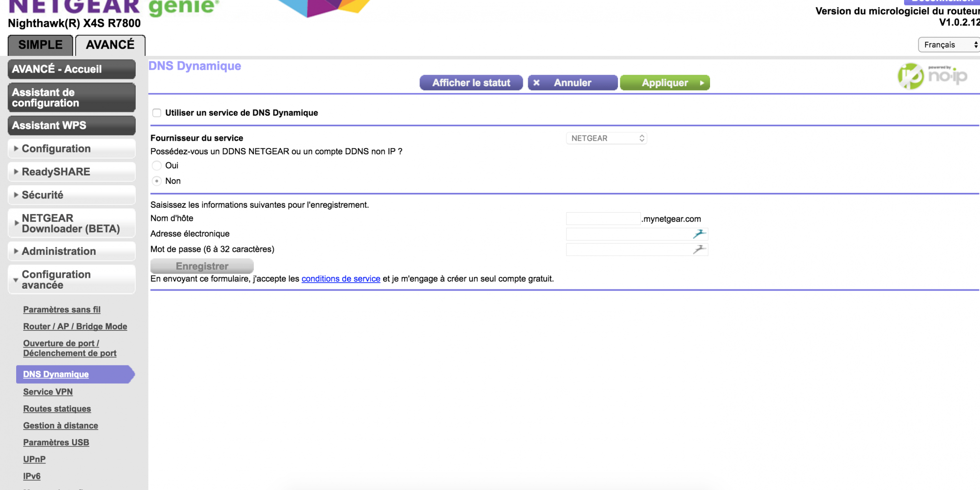Click Afficher le statut button
This screenshot has width=980, height=490.
(471, 83)
